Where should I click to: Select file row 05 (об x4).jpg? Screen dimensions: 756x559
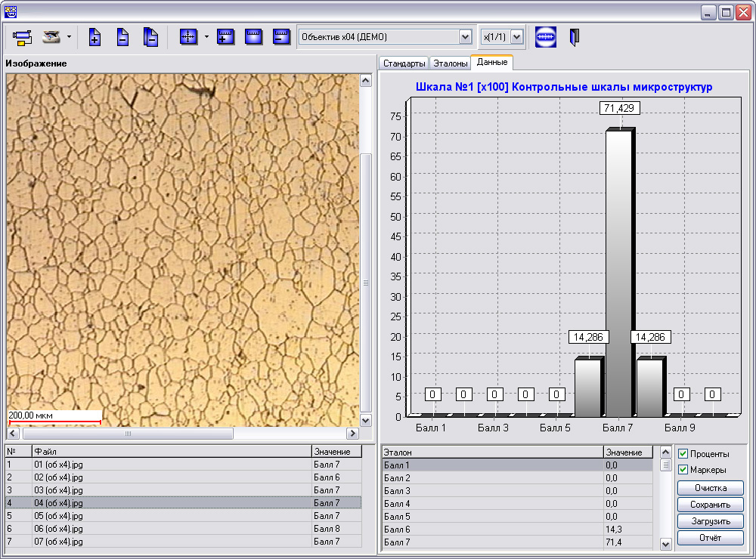[183, 516]
